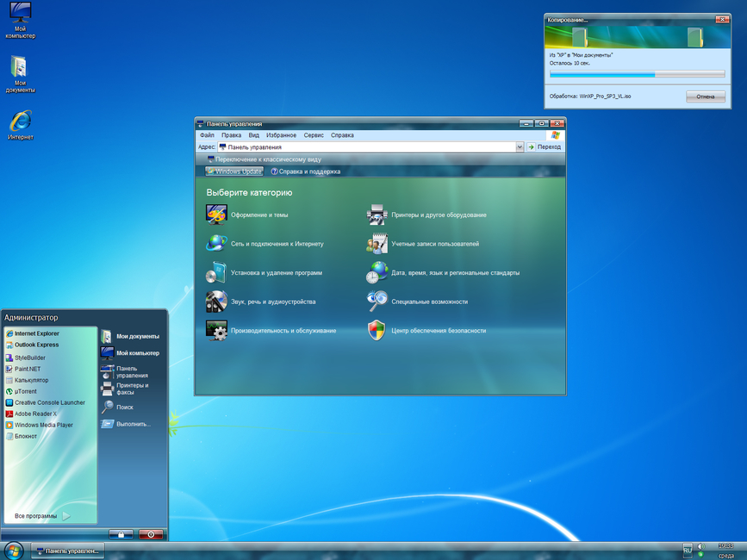Viewport: 747px width, 560px height.
Task: Launch StyleBuilder from Start menu
Action: pos(26,358)
